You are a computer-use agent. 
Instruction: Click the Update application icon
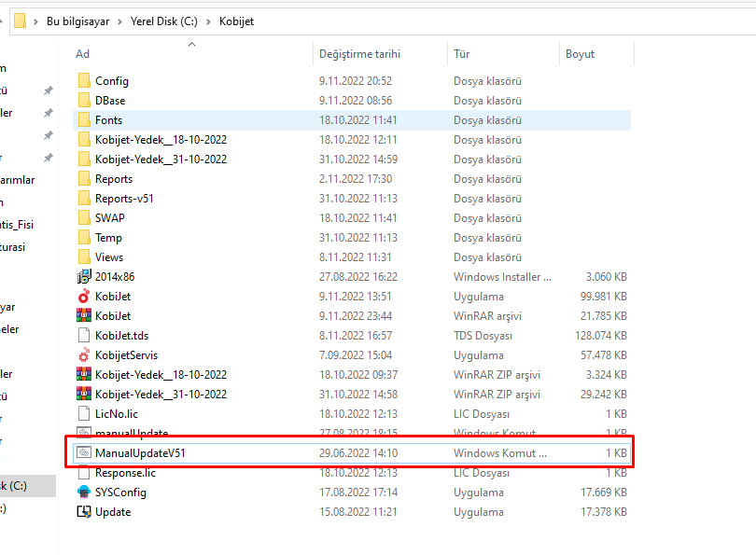84,512
